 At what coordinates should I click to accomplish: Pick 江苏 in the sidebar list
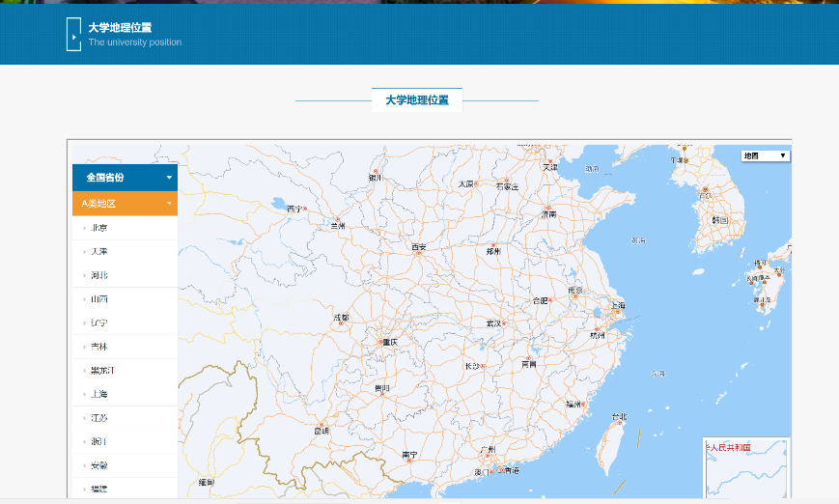[99, 418]
